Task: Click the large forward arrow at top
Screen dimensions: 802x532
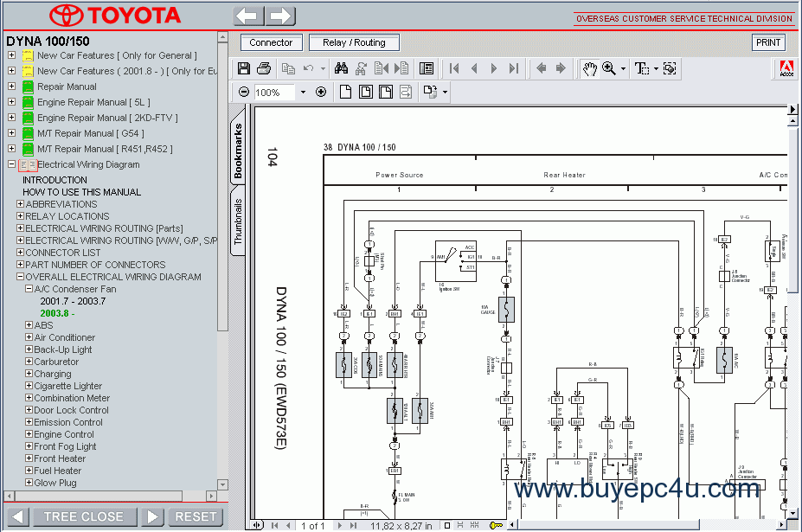Action: 280,16
